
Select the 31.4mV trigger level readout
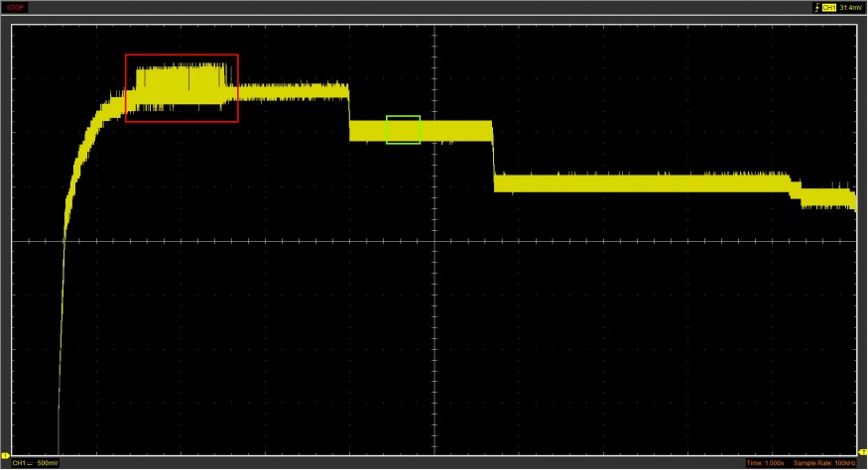(x=850, y=7)
